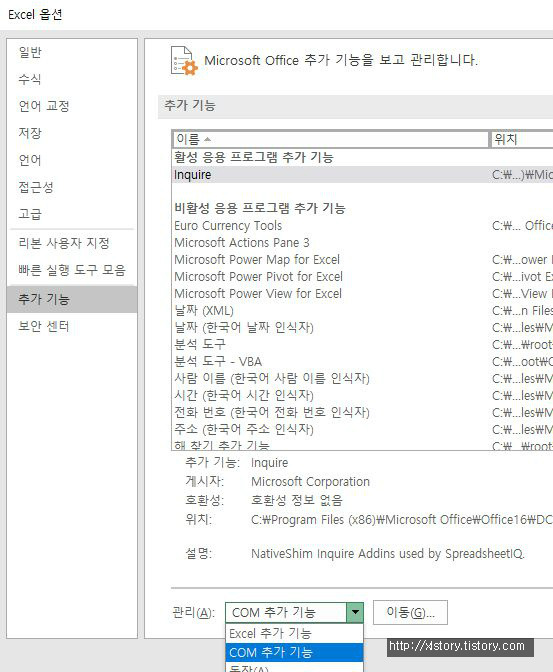Select Microsoft Power Map for Excel
The image size is (553, 672).
pyautogui.click(x=362, y=260)
